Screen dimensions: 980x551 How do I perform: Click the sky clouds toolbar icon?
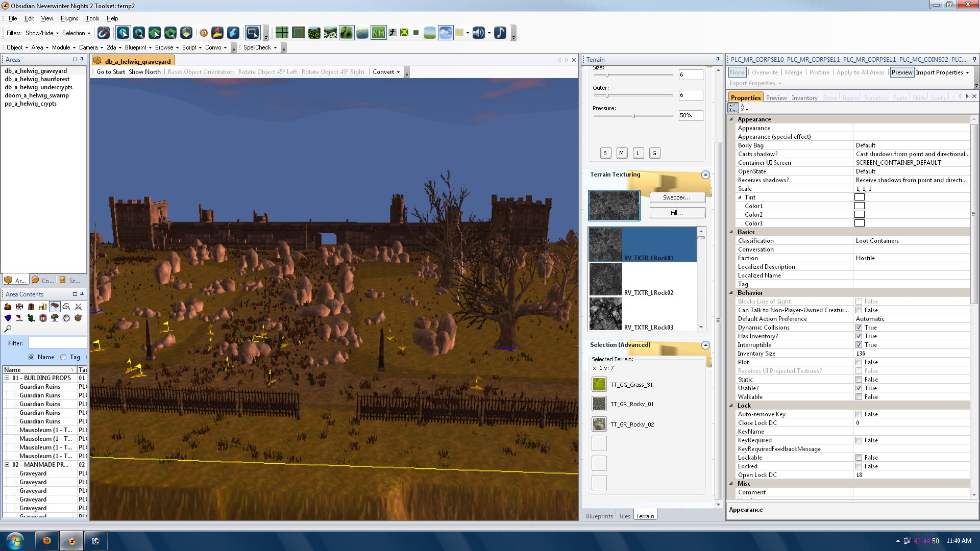point(446,33)
